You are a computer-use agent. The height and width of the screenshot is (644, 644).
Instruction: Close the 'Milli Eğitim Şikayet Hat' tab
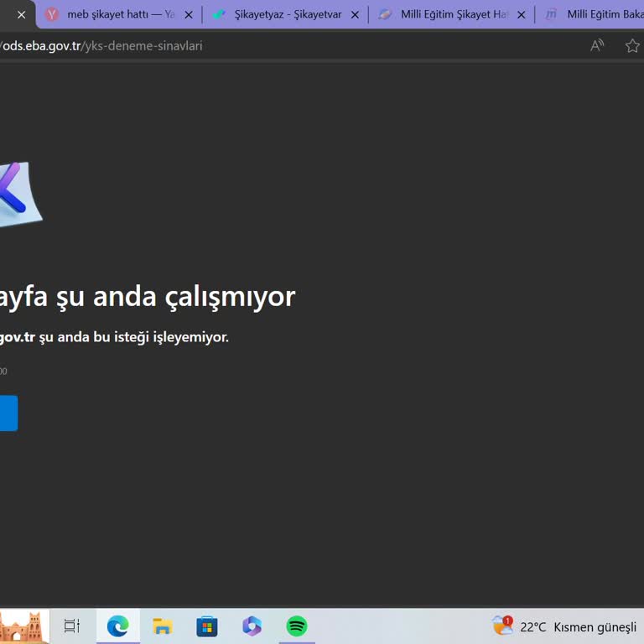point(522,15)
